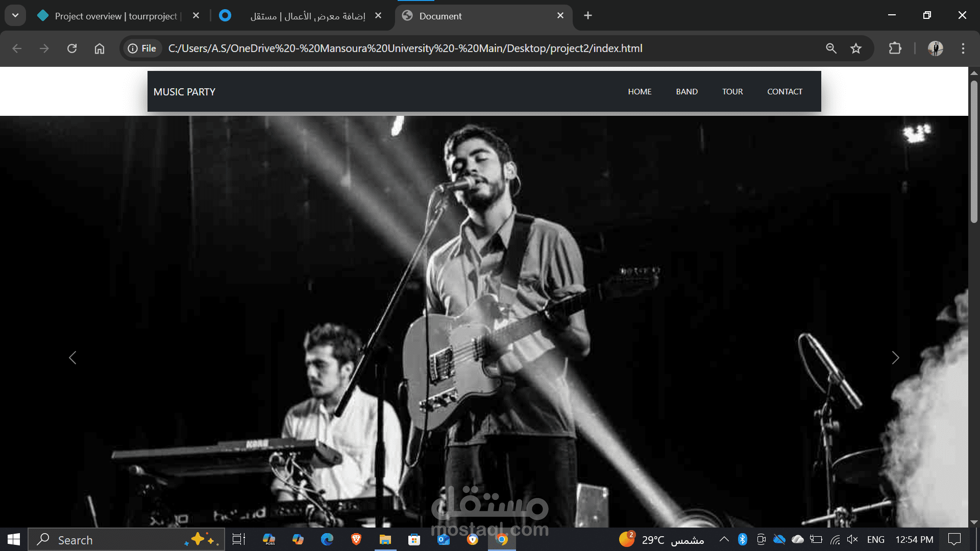Screen dimensions: 980x551
Task: Click the page vertical scrollbar thumb
Action: (974, 151)
